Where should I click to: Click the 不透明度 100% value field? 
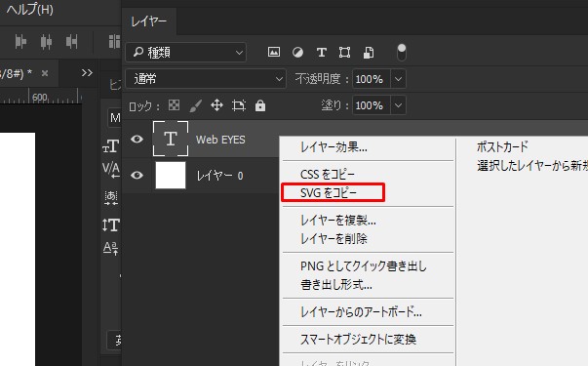[372, 79]
